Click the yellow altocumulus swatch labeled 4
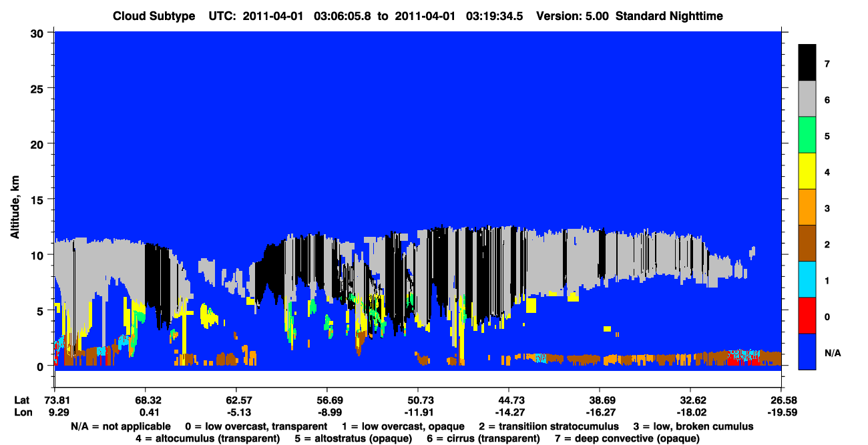This screenshot has height=445, width=868. point(808,171)
